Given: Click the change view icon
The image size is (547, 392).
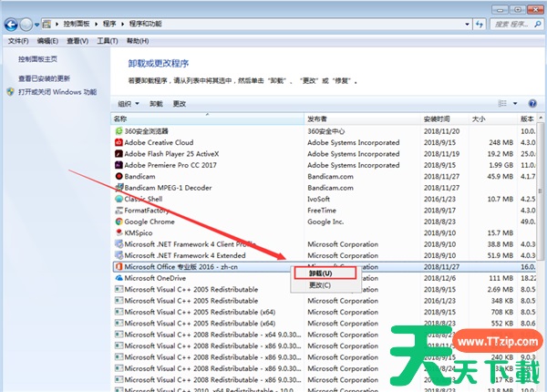Looking at the screenshot, I should pos(502,103).
